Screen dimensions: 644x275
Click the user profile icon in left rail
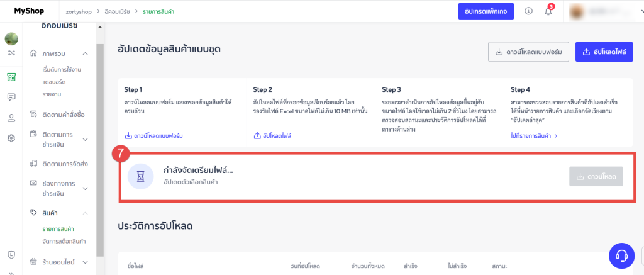[x=11, y=118]
